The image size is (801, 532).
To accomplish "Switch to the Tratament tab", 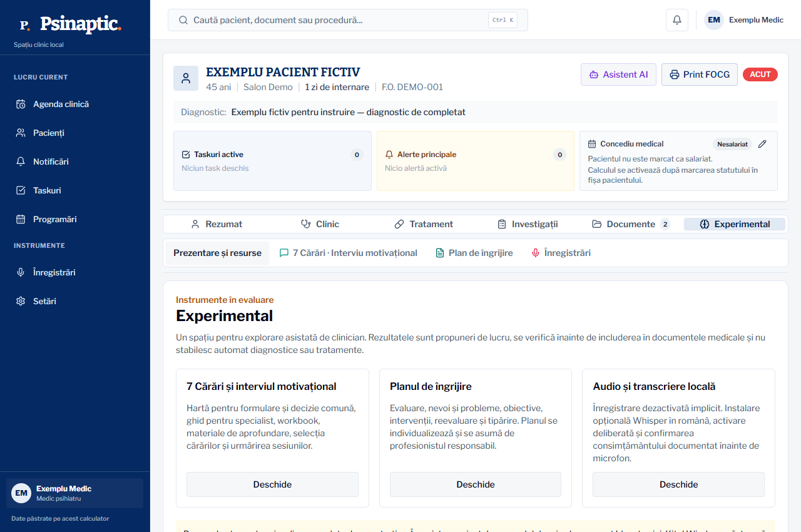I will coord(424,224).
